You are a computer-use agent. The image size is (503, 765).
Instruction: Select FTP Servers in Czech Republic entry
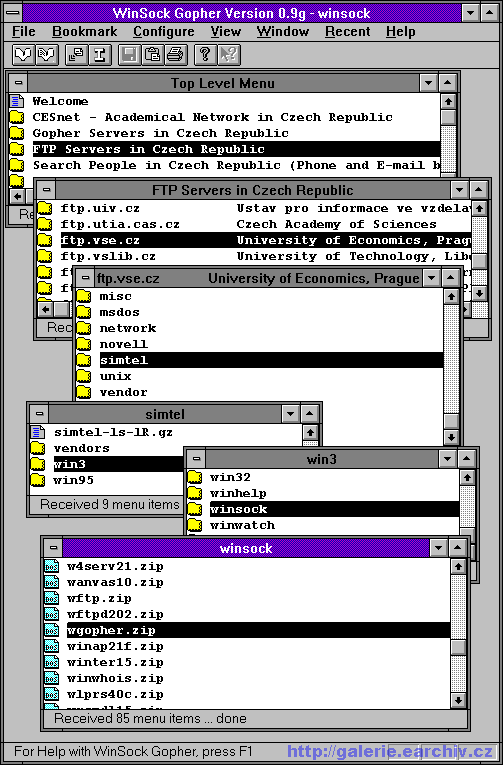click(236, 149)
